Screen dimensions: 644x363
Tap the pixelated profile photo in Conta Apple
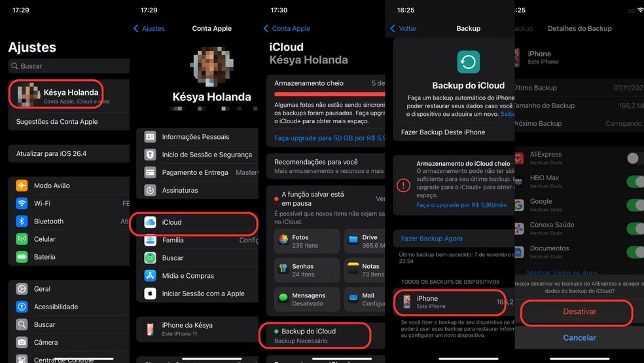[x=211, y=66]
